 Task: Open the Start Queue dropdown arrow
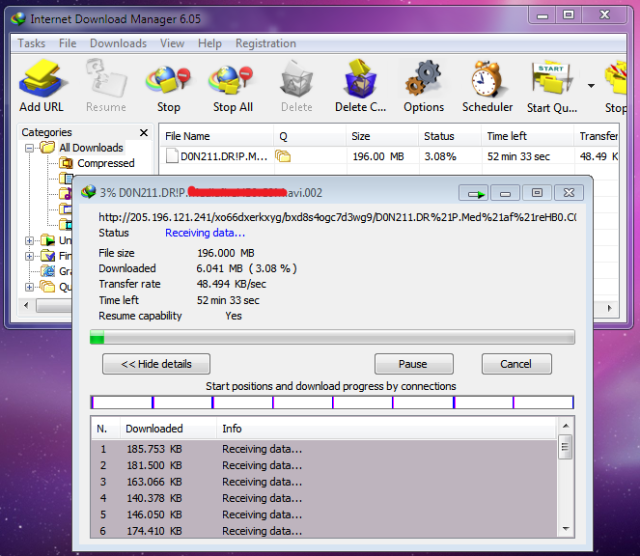tap(591, 86)
